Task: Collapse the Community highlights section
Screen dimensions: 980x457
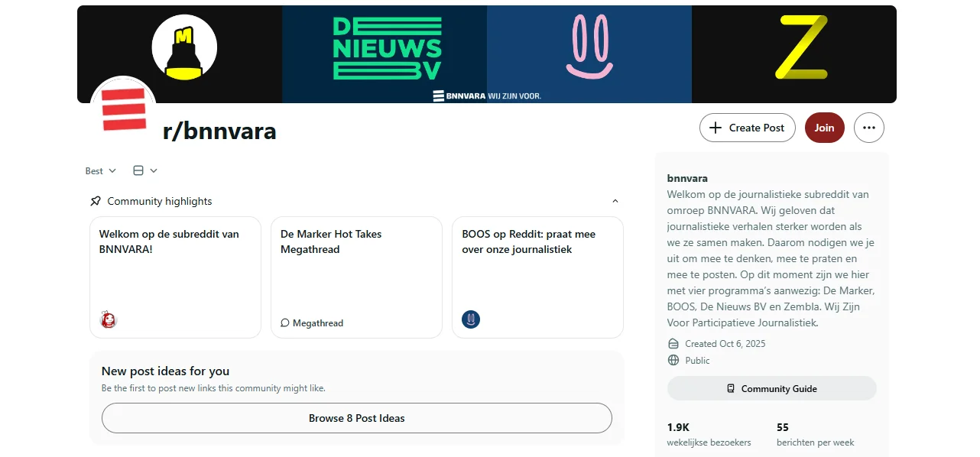Action: (x=615, y=202)
